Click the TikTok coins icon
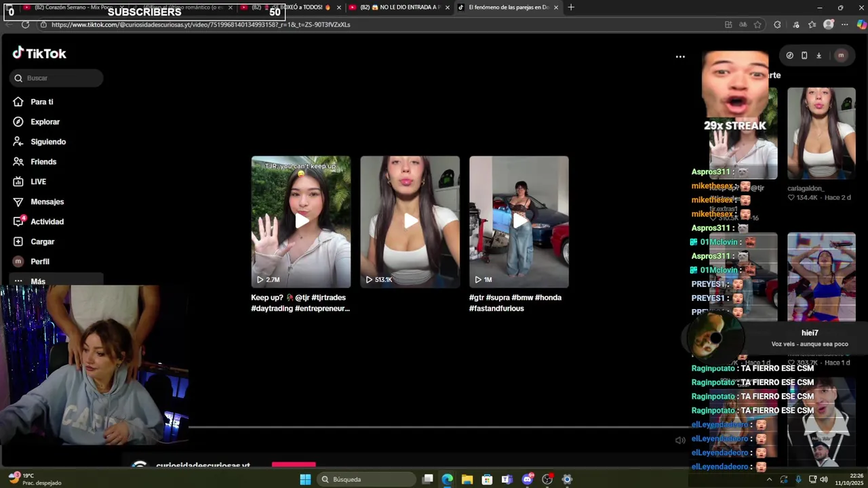This screenshot has height=488, width=868. coord(789,56)
